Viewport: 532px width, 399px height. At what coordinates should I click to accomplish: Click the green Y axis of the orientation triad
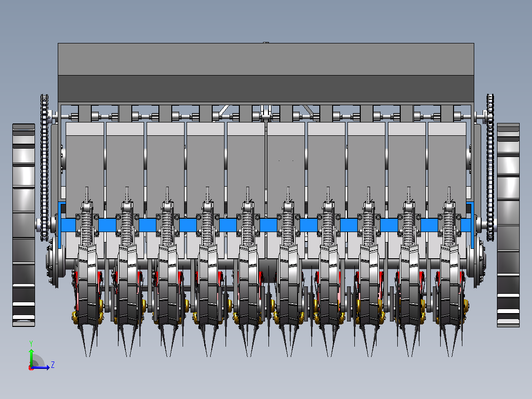tap(31, 357)
